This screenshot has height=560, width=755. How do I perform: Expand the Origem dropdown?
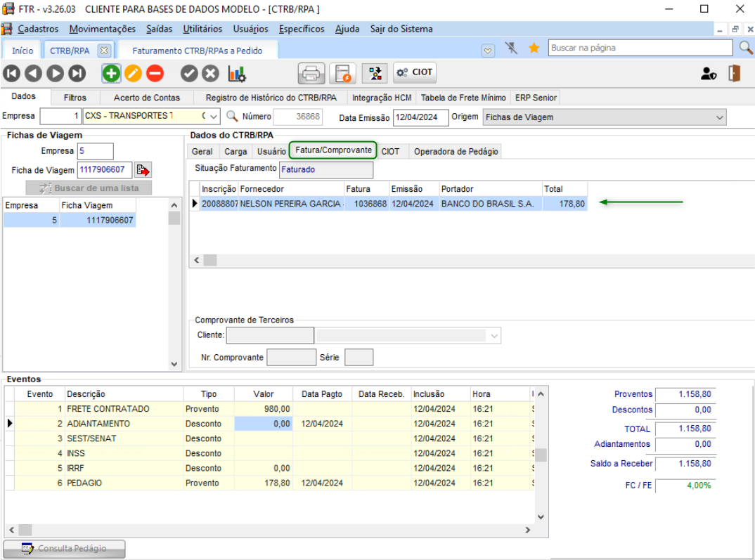719,117
